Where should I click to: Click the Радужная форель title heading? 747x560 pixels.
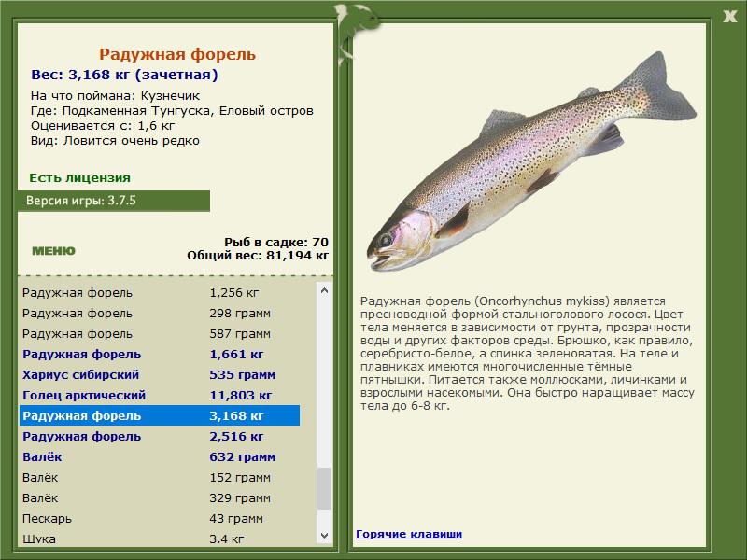coord(177,54)
